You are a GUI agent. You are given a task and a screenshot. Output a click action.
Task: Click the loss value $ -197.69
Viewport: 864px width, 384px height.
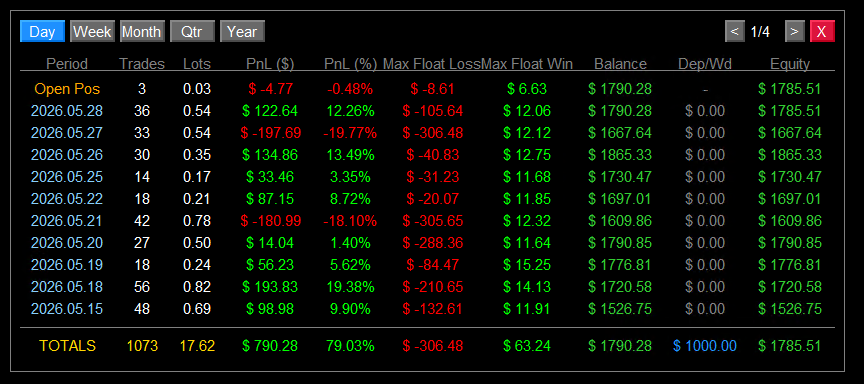pos(270,133)
